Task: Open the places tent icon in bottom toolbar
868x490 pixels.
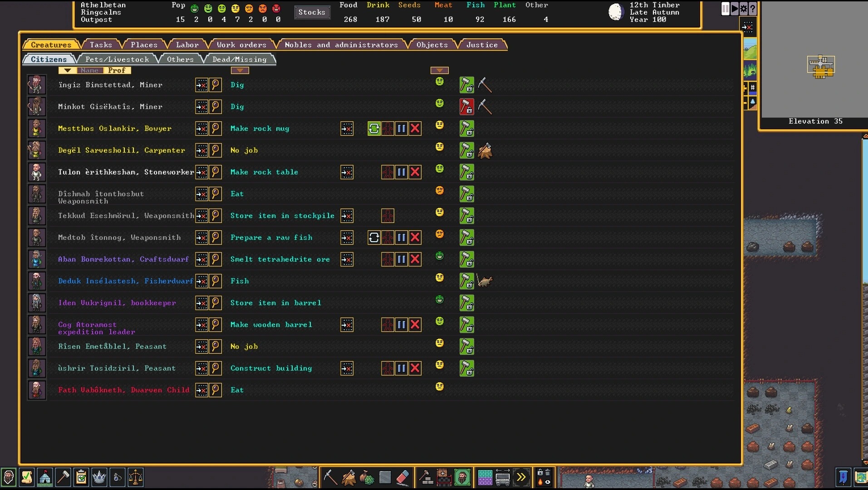Action: coord(45,477)
